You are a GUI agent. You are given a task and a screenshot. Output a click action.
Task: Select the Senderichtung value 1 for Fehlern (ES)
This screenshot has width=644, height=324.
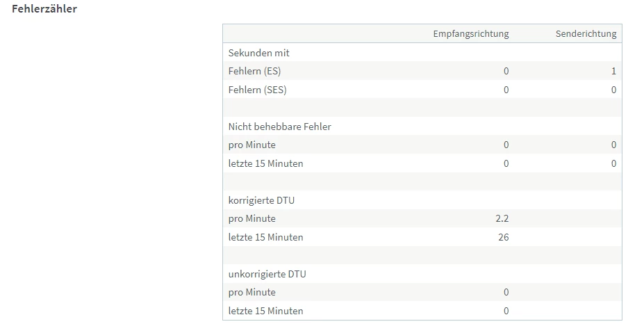point(613,71)
